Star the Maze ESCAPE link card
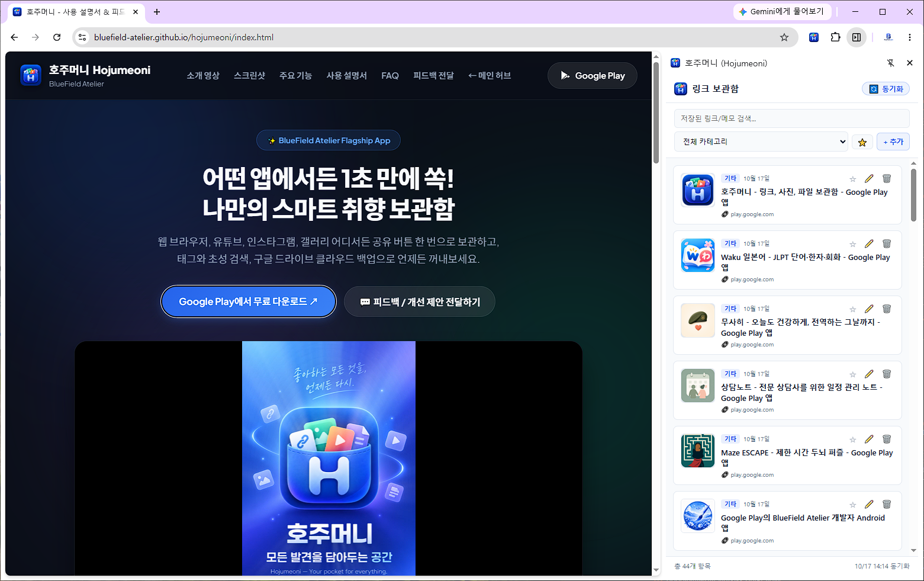Screen dimensions: 924x581 click(x=852, y=439)
